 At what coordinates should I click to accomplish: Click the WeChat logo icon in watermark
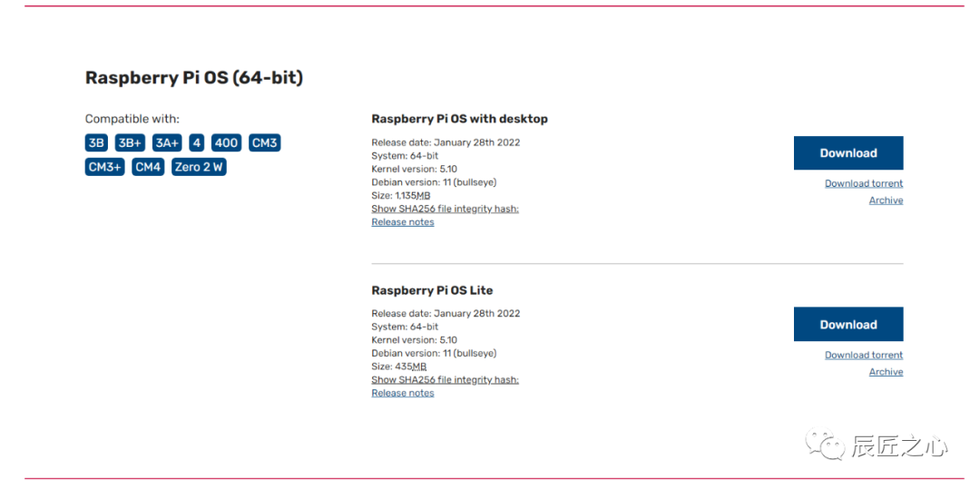coord(827,445)
